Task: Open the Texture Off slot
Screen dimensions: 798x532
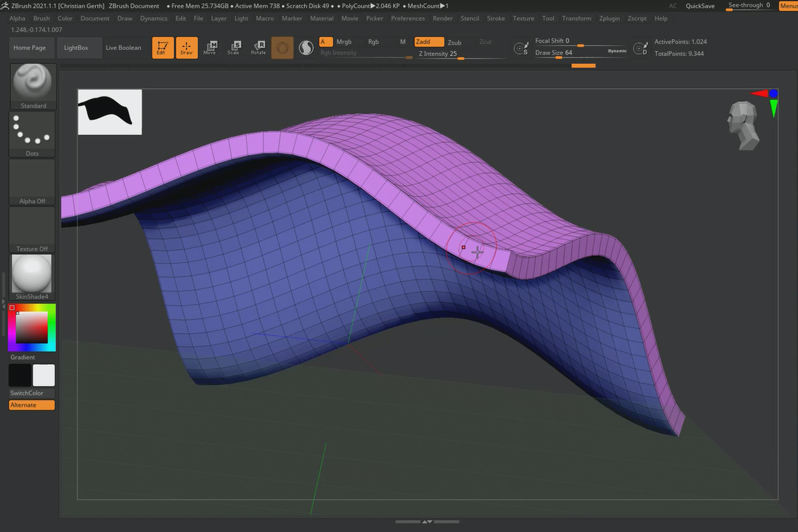Action: point(33,229)
